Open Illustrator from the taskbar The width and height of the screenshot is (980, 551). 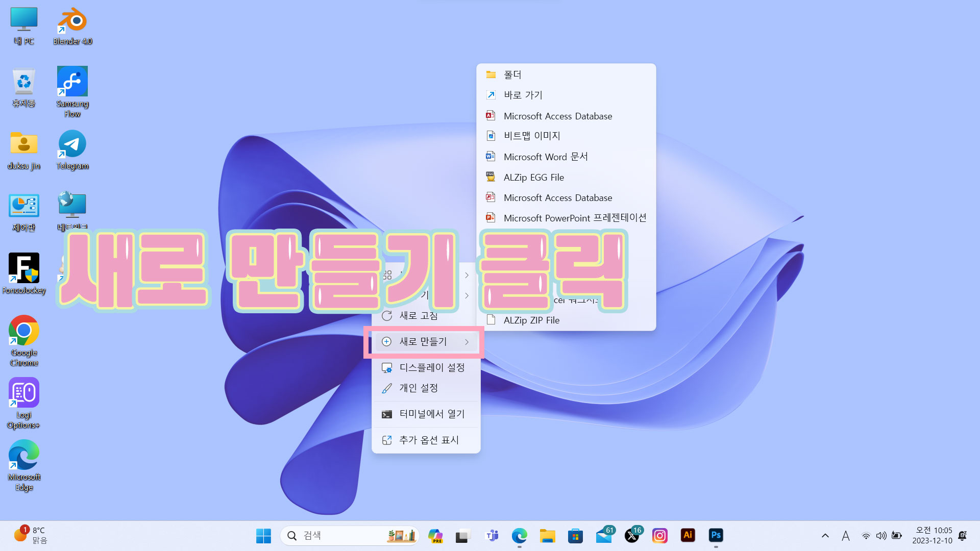tap(688, 535)
